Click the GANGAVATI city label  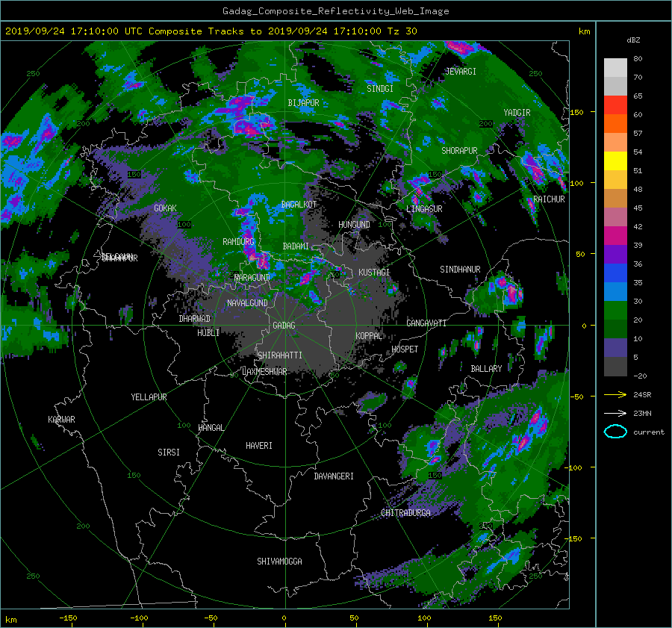[x=426, y=323]
